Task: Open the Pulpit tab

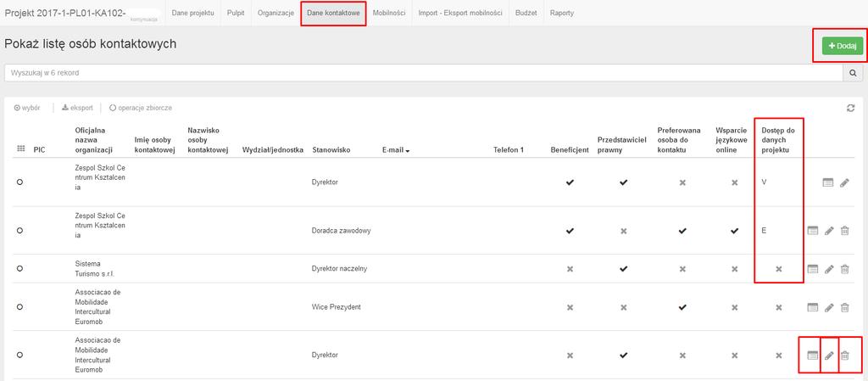Action: coord(236,13)
